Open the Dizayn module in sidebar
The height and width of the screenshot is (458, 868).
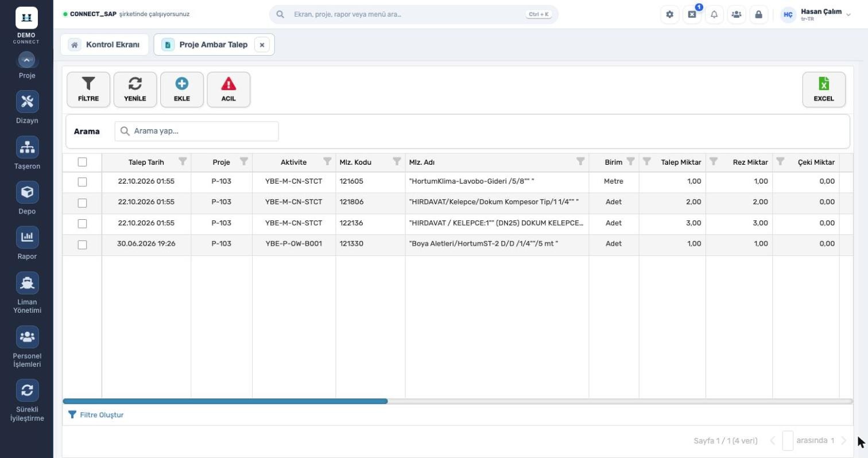click(27, 102)
